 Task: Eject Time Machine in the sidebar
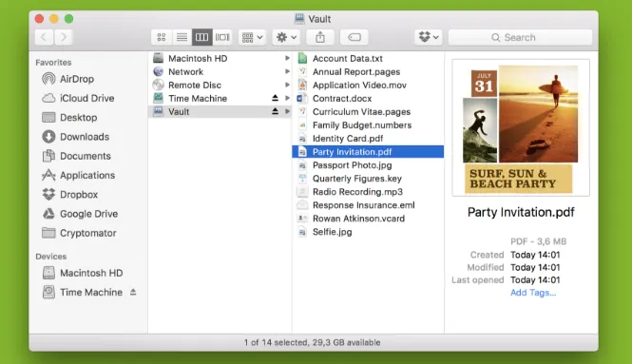pyautogui.click(x=133, y=293)
